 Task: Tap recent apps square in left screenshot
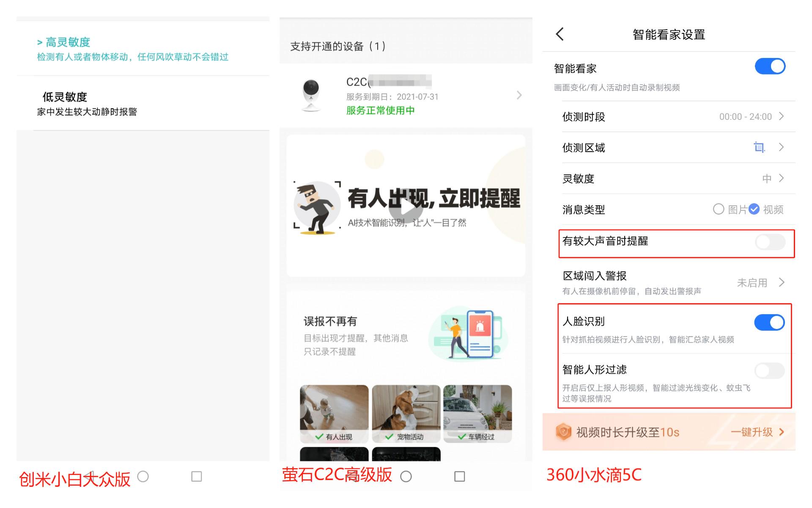click(197, 477)
